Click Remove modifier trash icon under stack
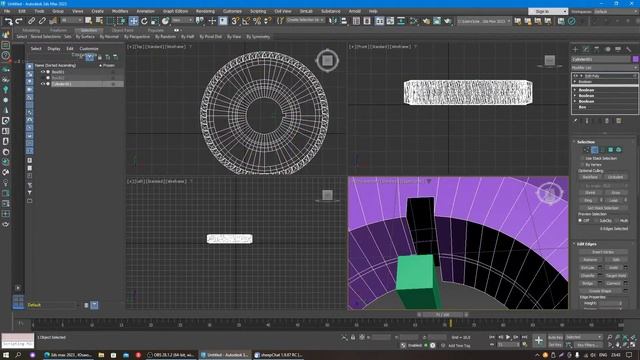Image resolution: width=640 pixels, height=360 pixels. pos(607,121)
